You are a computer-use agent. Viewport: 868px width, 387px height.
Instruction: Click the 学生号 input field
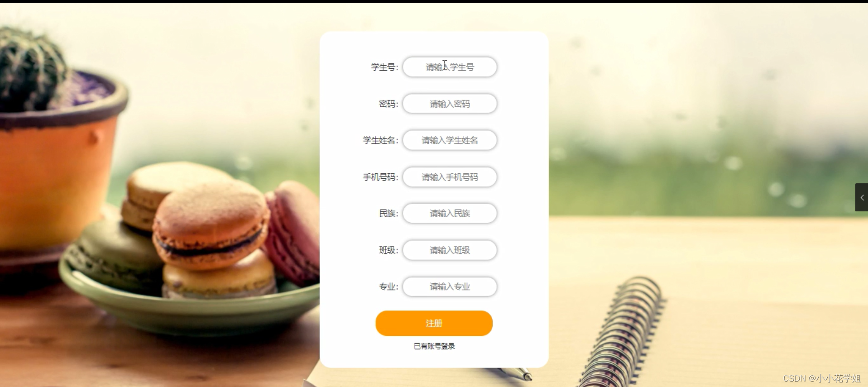[x=450, y=67]
